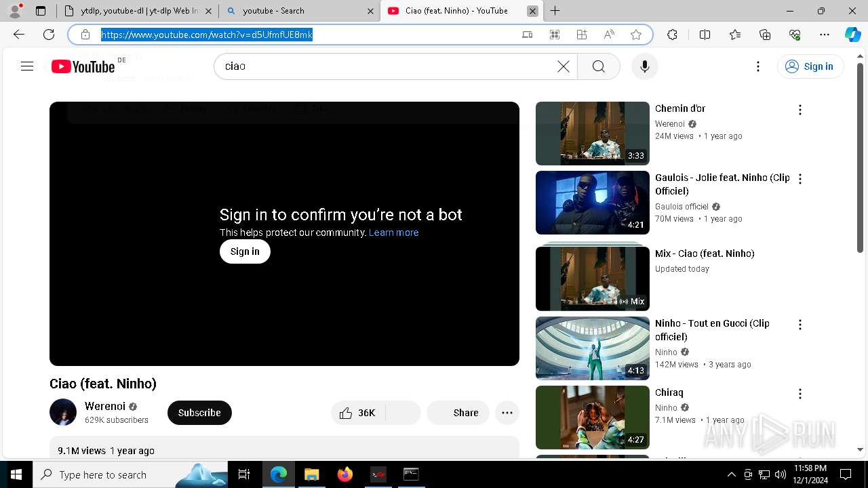Open the YouTube guide hamburger menu
The height and width of the screenshot is (488, 868).
27,66
